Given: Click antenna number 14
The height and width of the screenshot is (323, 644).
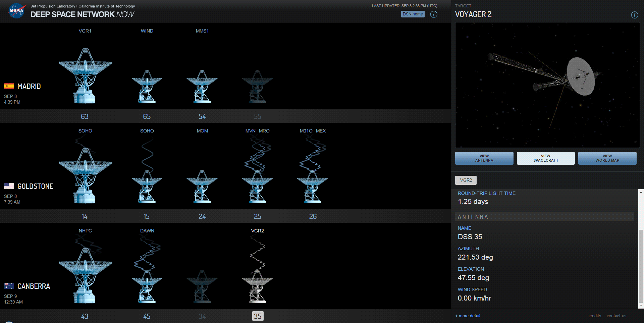Looking at the screenshot, I should 85,216.
